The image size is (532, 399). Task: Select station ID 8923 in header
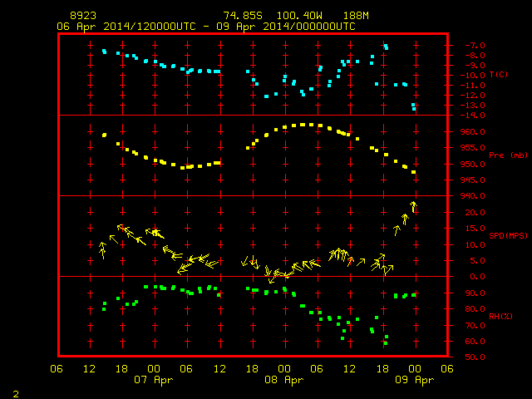coord(83,16)
